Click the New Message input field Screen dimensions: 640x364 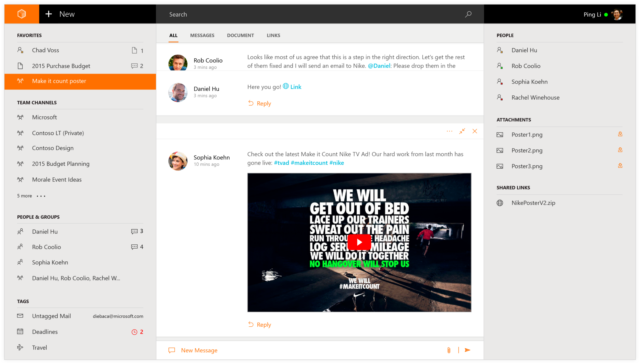point(307,350)
